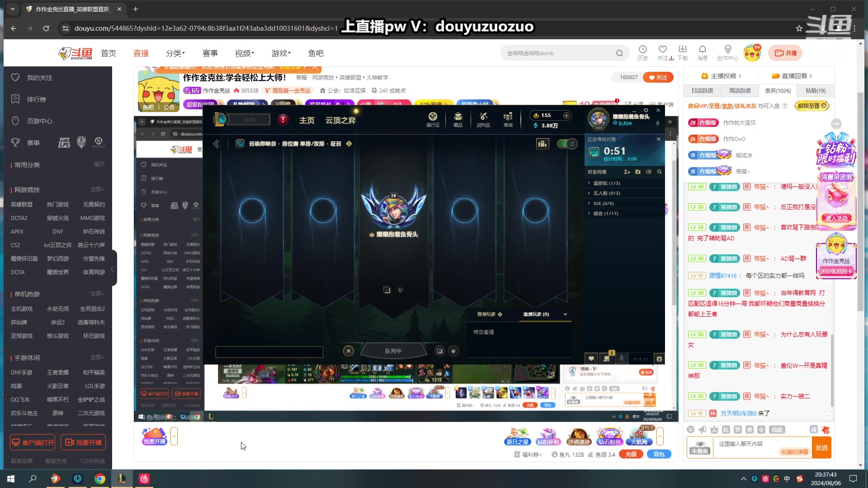Click the add friend icon in friends list

(x=627, y=172)
